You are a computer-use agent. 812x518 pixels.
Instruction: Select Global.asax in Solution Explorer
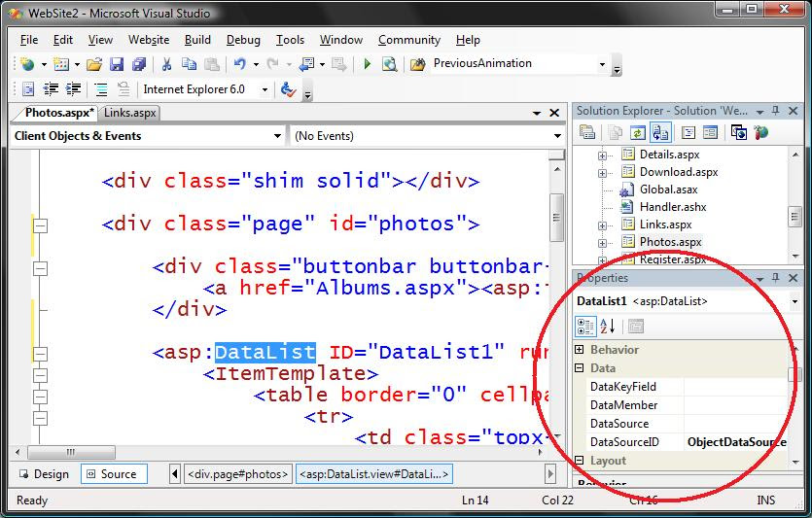(x=668, y=190)
